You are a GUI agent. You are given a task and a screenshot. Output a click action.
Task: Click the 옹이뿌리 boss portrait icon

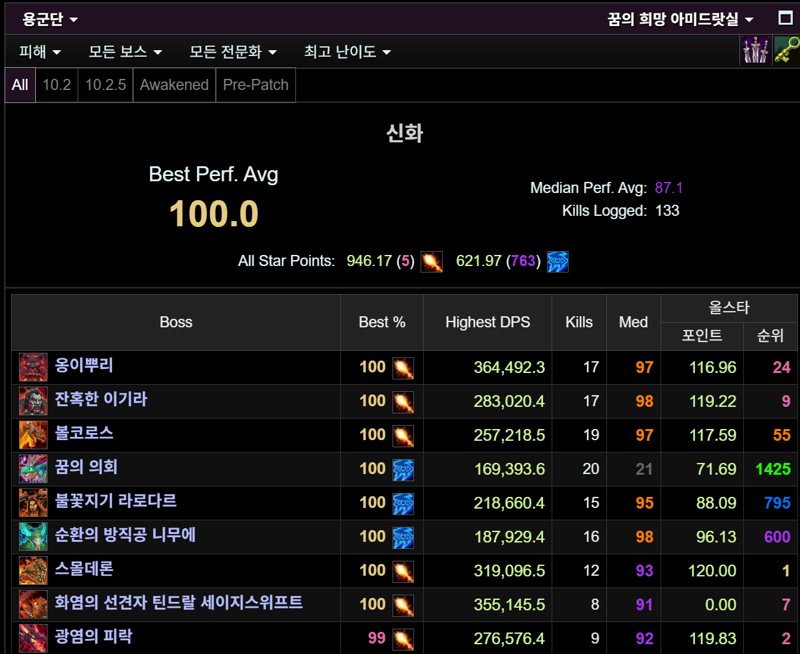click(x=33, y=367)
